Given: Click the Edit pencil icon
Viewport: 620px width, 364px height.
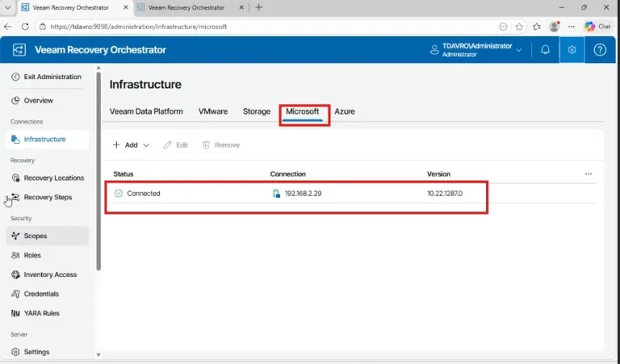Looking at the screenshot, I should tap(167, 145).
